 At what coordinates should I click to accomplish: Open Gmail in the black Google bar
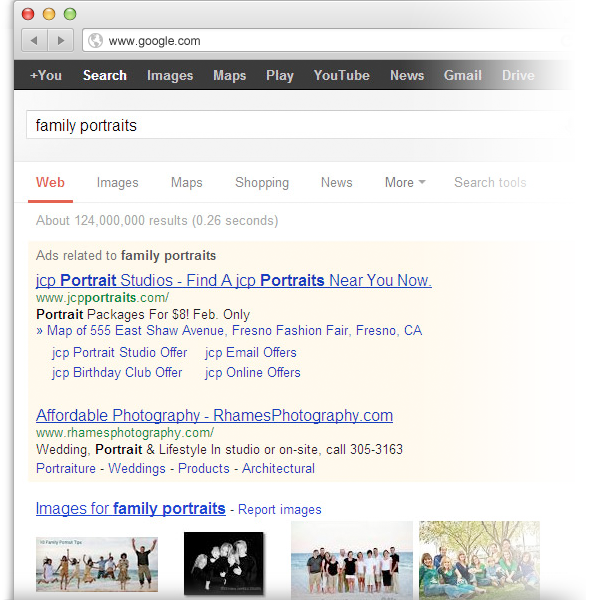[463, 75]
